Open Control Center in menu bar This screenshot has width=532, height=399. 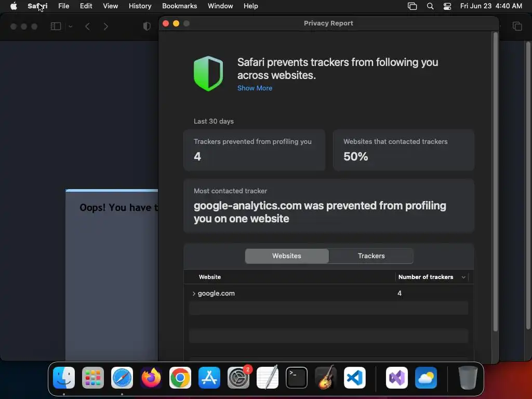coord(447,6)
